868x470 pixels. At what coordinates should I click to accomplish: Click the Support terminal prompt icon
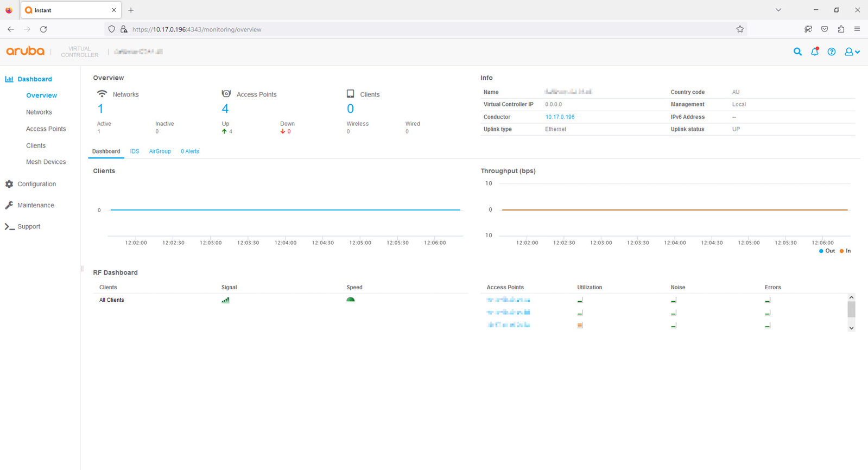[9, 226]
